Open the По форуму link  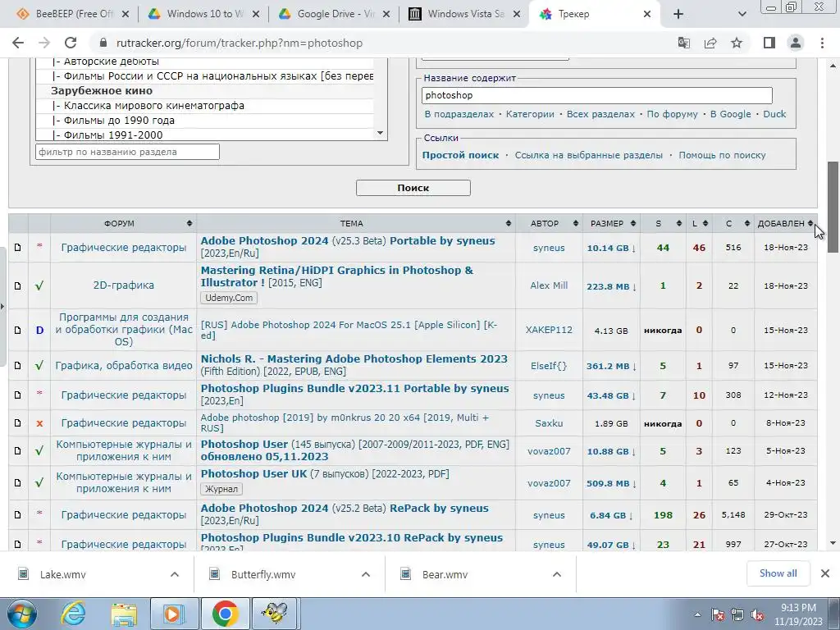[673, 114]
